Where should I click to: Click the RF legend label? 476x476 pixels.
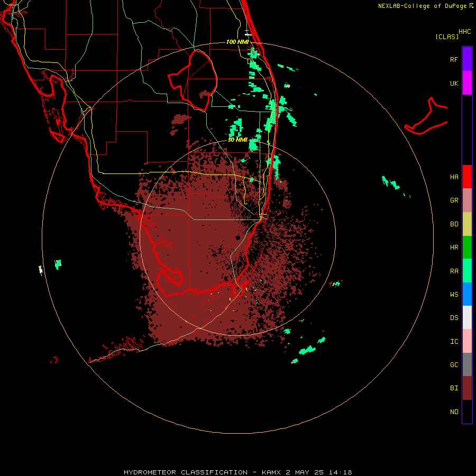tap(454, 59)
